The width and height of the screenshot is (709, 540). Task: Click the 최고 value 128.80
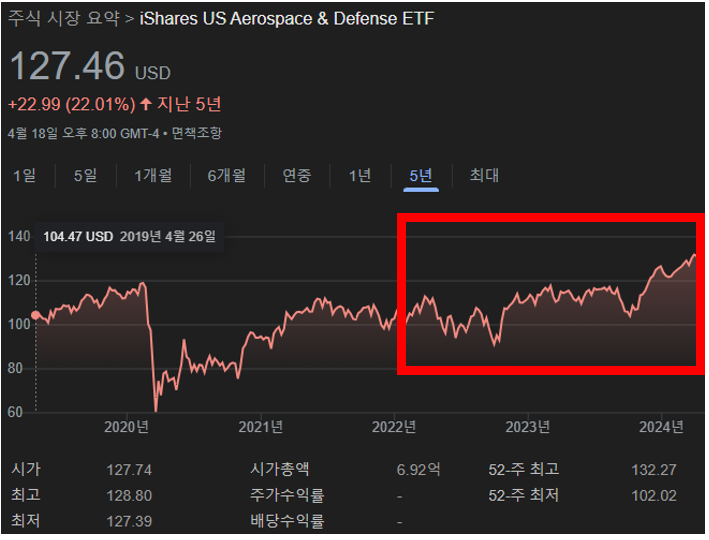coord(129,496)
